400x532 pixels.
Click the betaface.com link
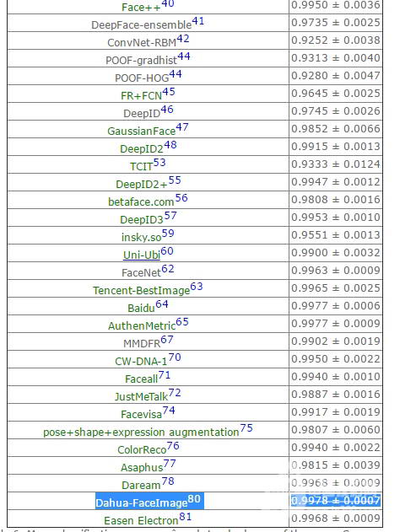pos(141,202)
